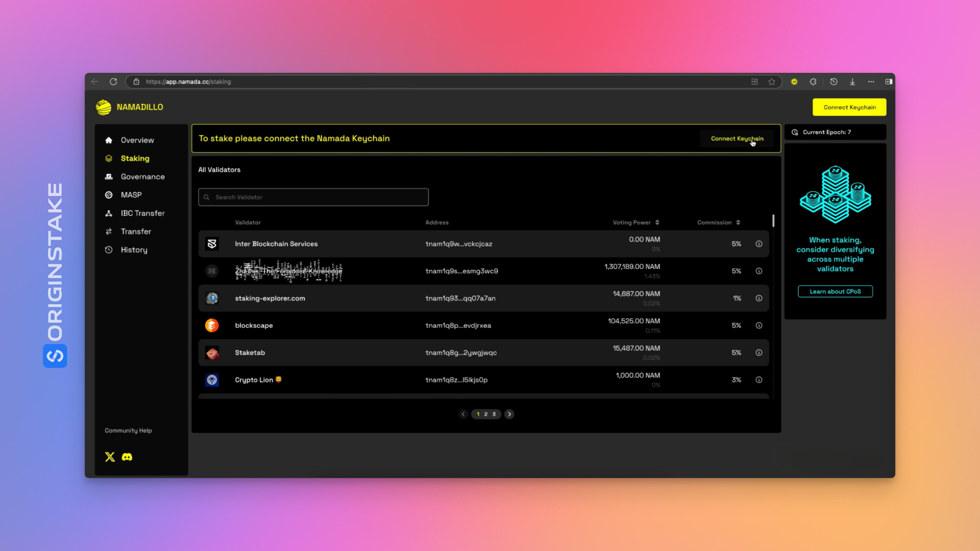Click Connect Keychain in the staking banner

(737, 138)
